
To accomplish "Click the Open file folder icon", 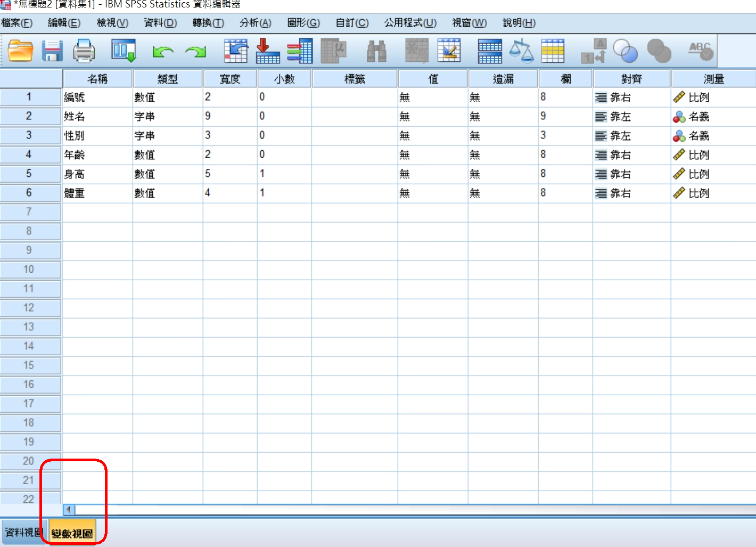I will tap(21, 51).
